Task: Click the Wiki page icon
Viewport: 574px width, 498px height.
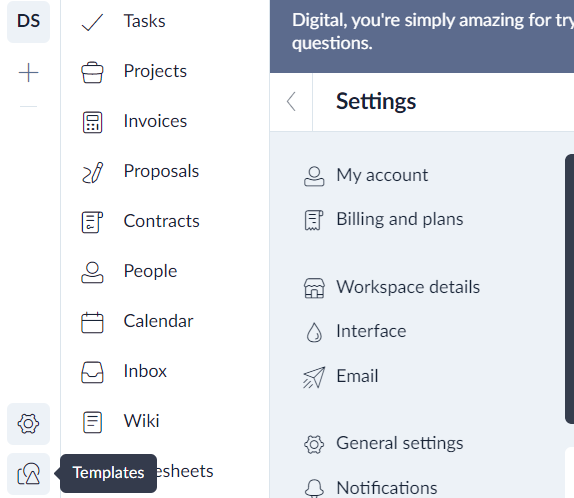Action: 92,422
